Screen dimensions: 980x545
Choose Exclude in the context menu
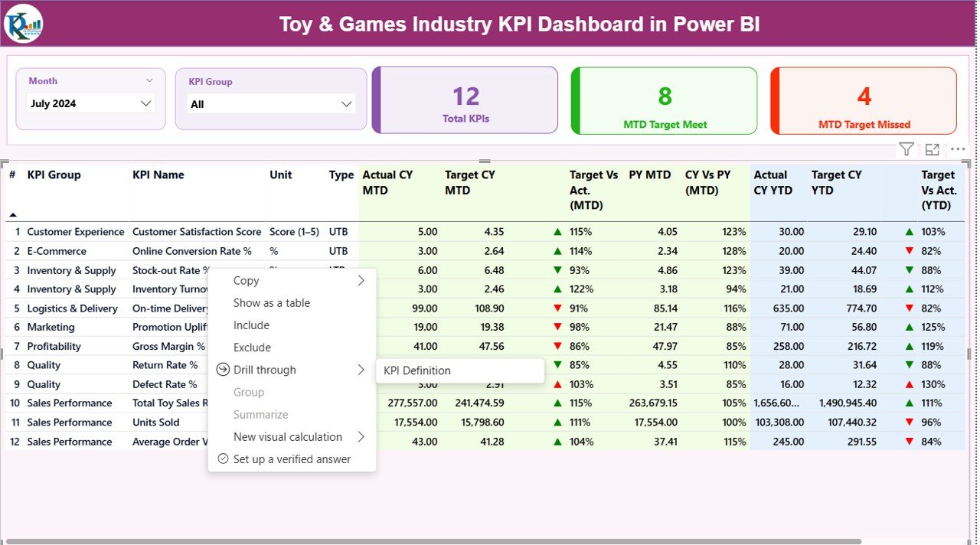(250, 347)
